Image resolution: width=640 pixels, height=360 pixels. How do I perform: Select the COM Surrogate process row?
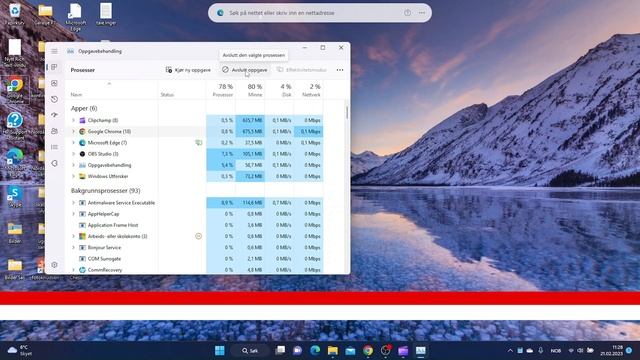click(194, 259)
